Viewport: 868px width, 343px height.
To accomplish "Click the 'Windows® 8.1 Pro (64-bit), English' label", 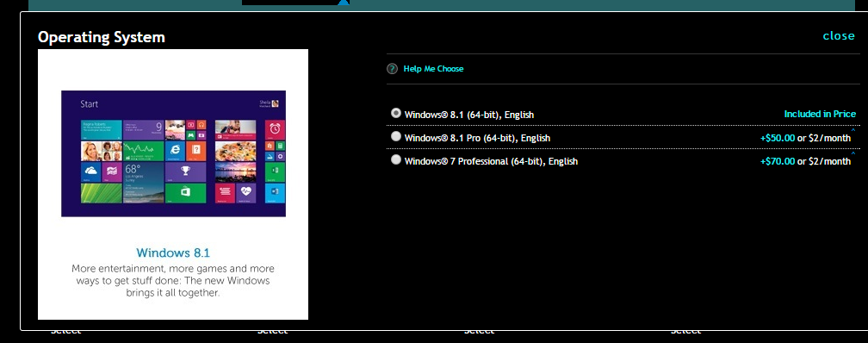I will point(477,138).
